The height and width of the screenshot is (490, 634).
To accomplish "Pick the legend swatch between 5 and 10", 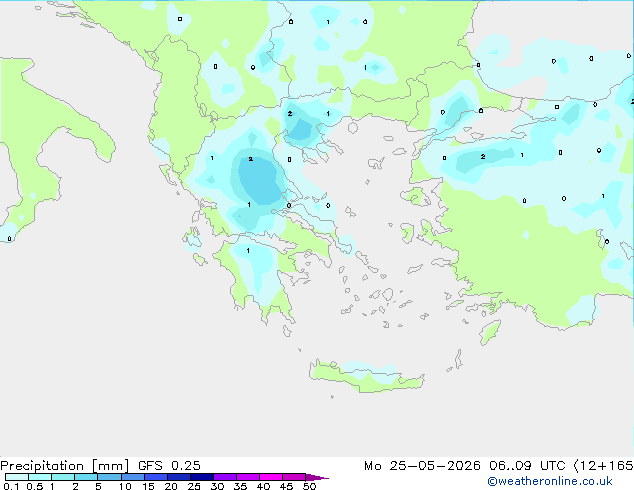I will (109, 477).
